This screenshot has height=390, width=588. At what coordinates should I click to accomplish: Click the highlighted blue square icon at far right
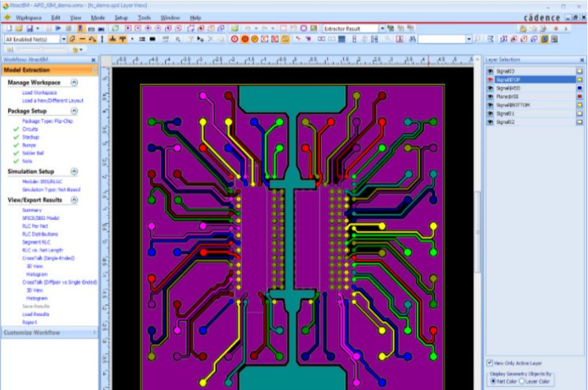point(544,39)
